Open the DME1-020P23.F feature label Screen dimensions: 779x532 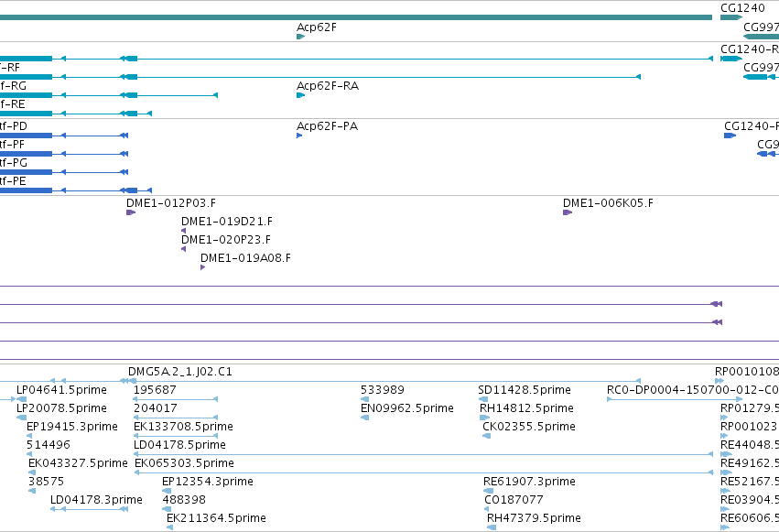point(226,240)
